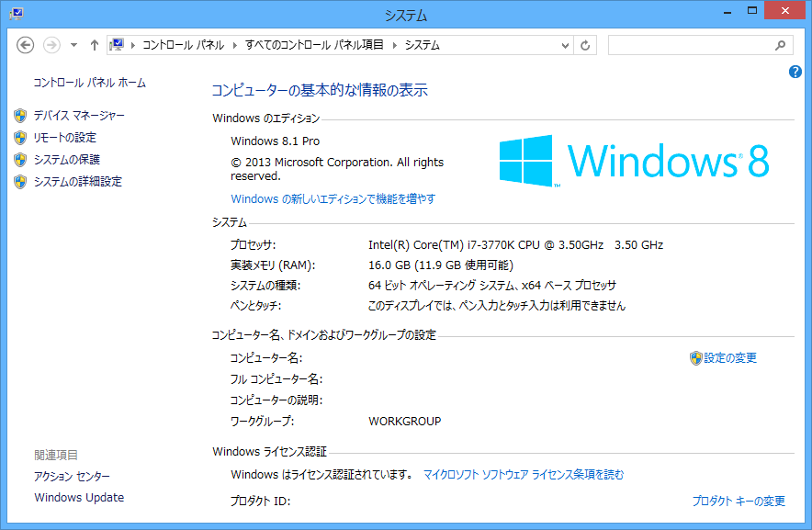The width and height of the screenshot is (812, 530).
Task: Click the Windows 8 logo image
Action: [x=634, y=161]
